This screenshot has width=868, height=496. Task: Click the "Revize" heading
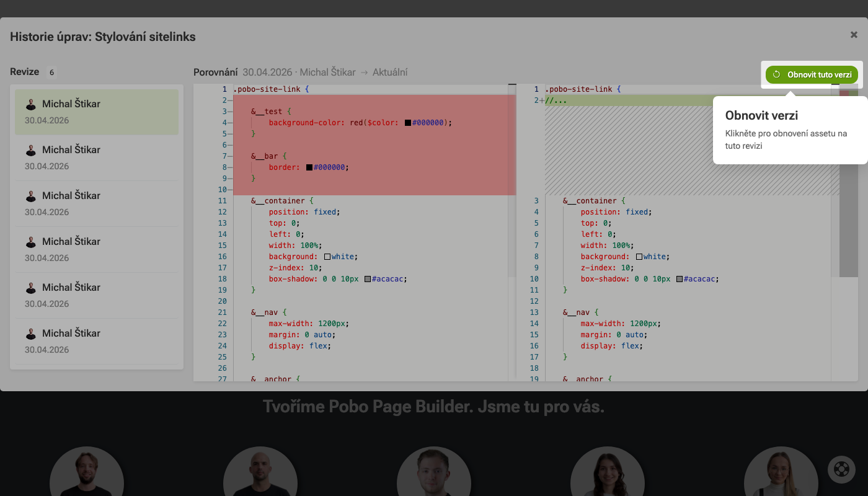(x=25, y=72)
